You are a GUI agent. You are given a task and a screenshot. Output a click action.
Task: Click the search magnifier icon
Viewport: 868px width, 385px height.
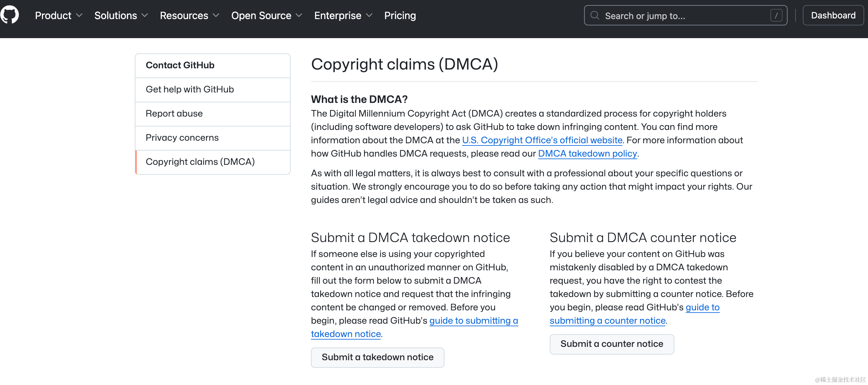(x=595, y=16)
